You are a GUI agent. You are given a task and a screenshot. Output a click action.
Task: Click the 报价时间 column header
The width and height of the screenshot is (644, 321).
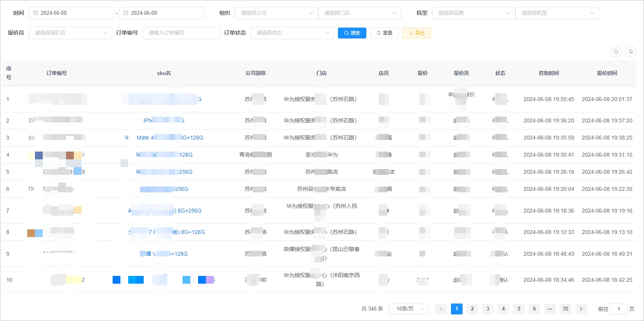click(607, 73)
